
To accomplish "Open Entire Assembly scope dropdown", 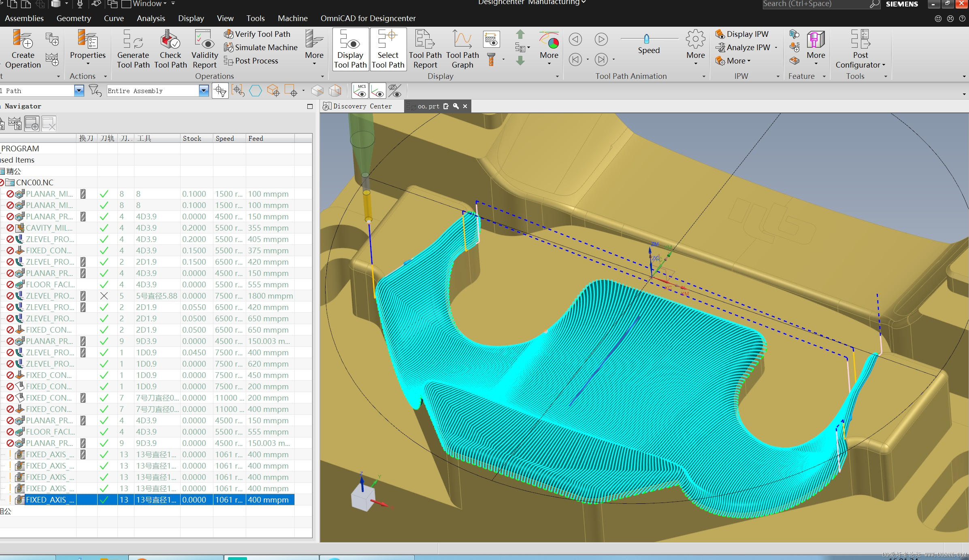I will click(x=204, y=91).
